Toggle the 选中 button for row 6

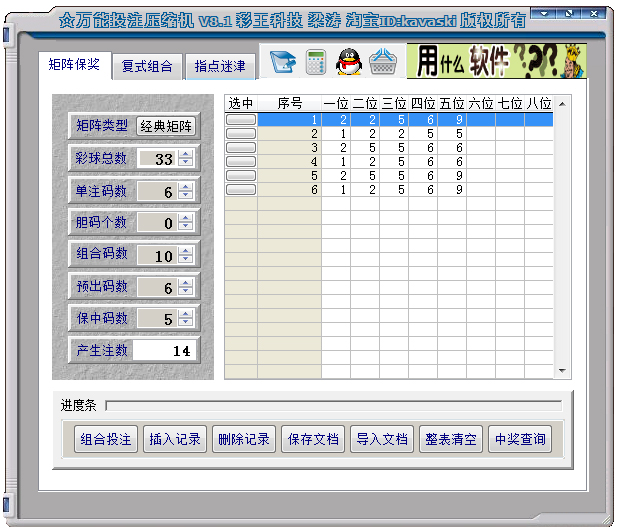(241, 190)
